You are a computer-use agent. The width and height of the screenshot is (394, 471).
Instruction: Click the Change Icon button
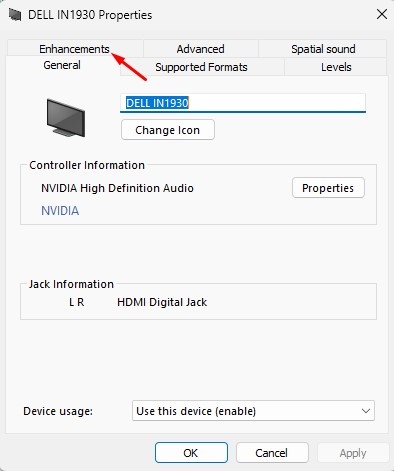(x=168, y=130)
